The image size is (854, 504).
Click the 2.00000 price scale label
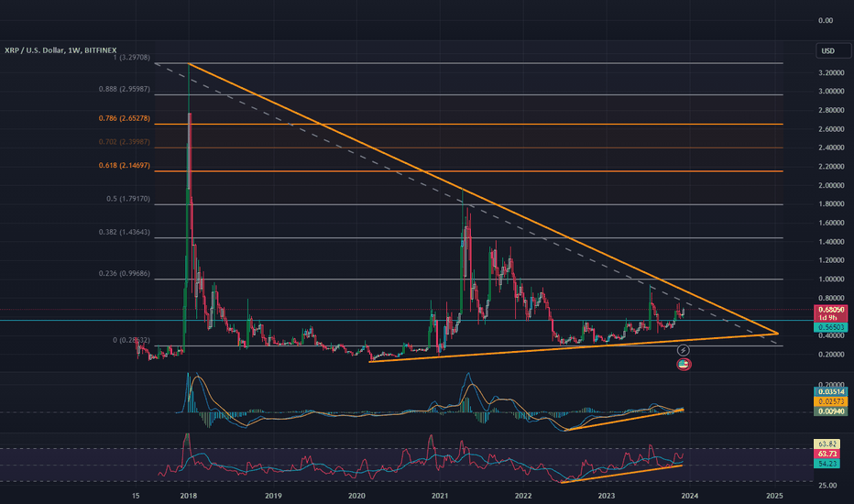pos(831,185)
